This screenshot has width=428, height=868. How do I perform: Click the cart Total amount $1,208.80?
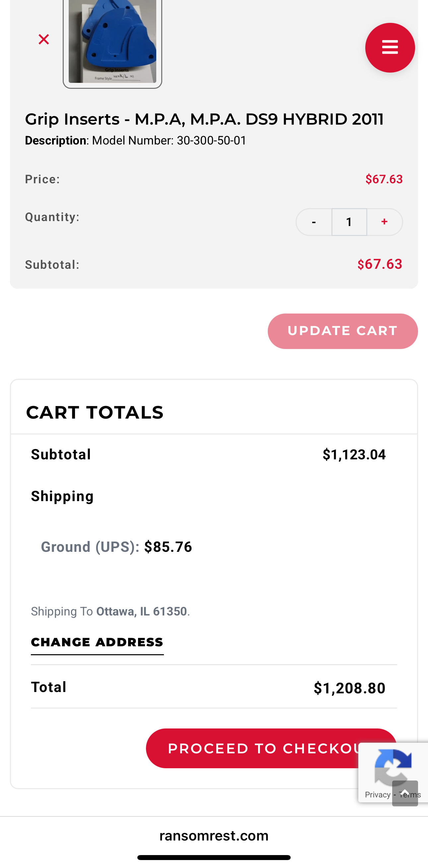click(349, 688)
